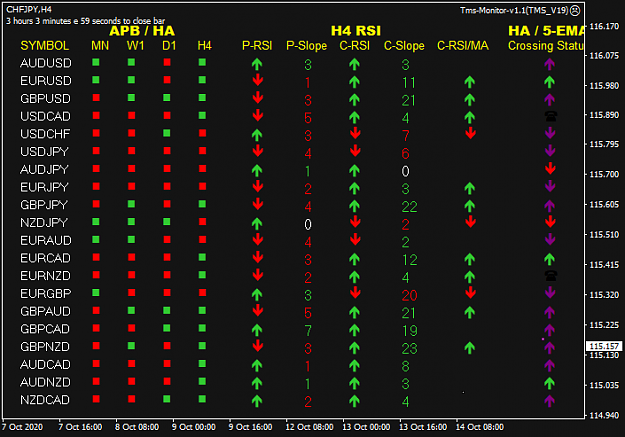Click the GBPAUD P-RSI red down arrow
Screen dimensions: 625x437
click(x=258, y=311)
